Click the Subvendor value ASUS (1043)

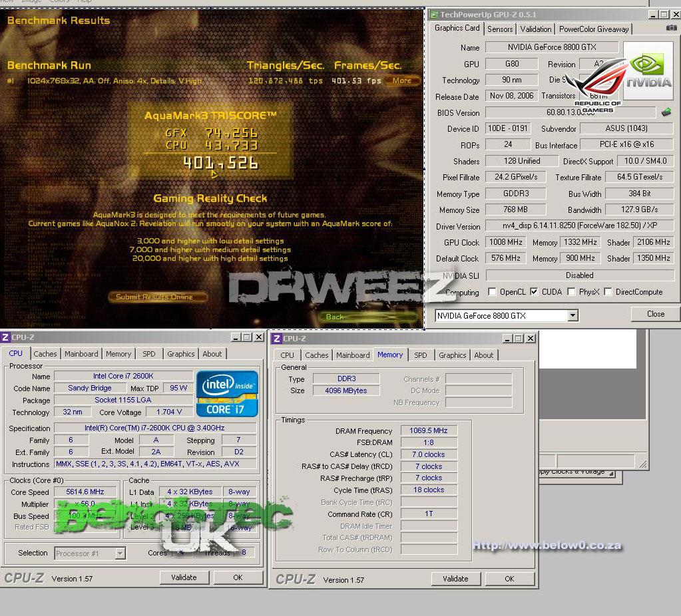626,128
